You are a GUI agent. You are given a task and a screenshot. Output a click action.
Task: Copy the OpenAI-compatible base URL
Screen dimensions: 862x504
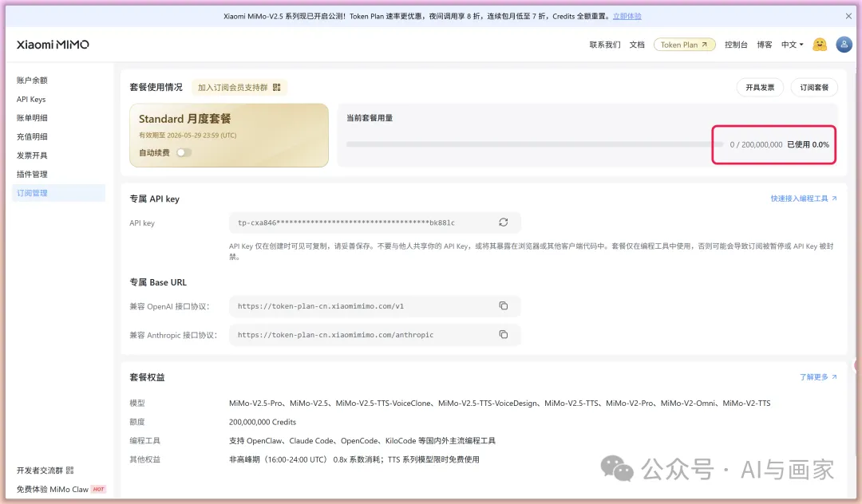[503, 305]
